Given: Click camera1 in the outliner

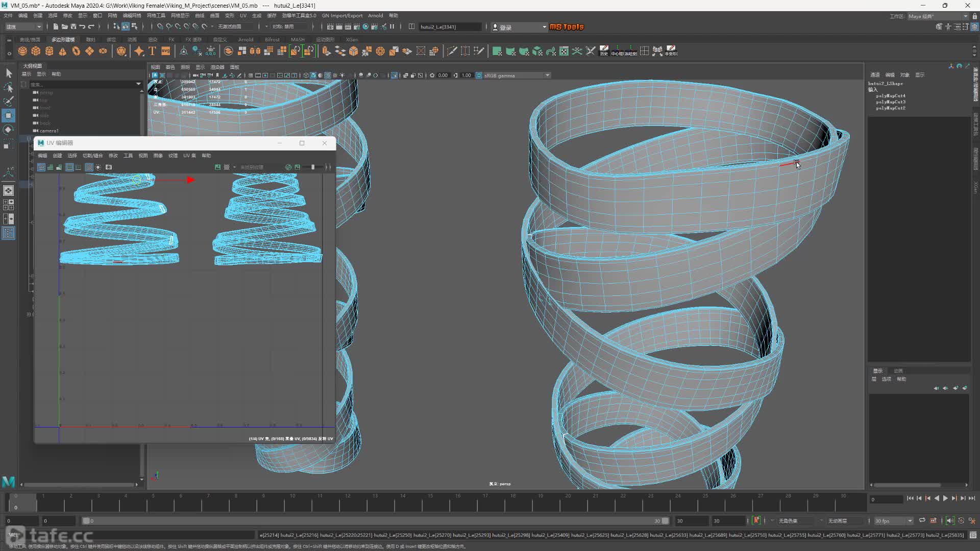Looking at the screenshot, I should 49,131.
